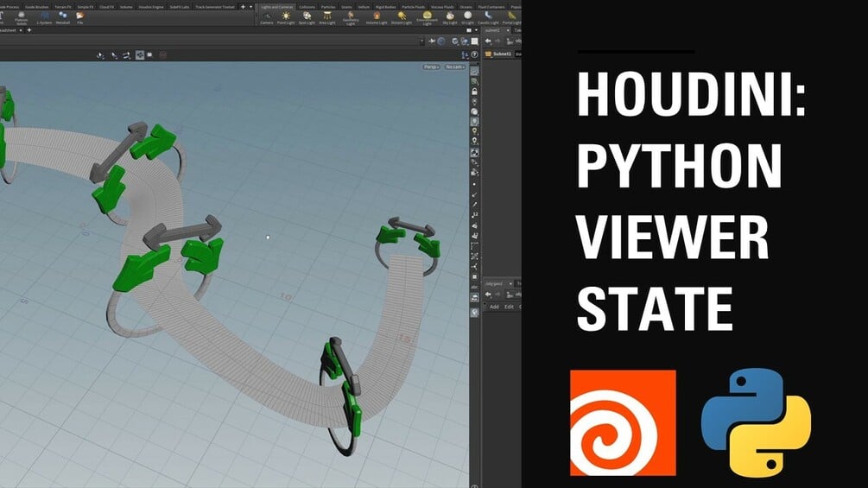Toggle the viewport lock icon
The width and height of the screenshot is (868, 488).
pos(474,92)
